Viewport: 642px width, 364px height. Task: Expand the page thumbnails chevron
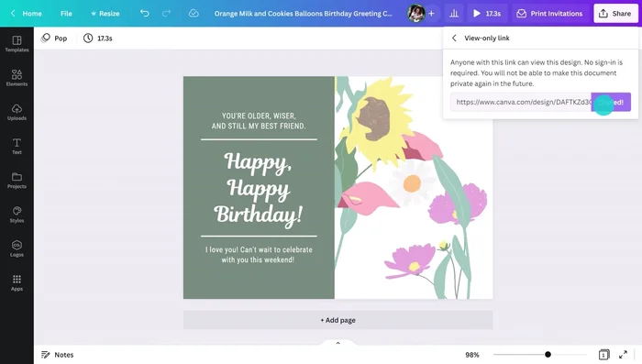coord(338,343)
